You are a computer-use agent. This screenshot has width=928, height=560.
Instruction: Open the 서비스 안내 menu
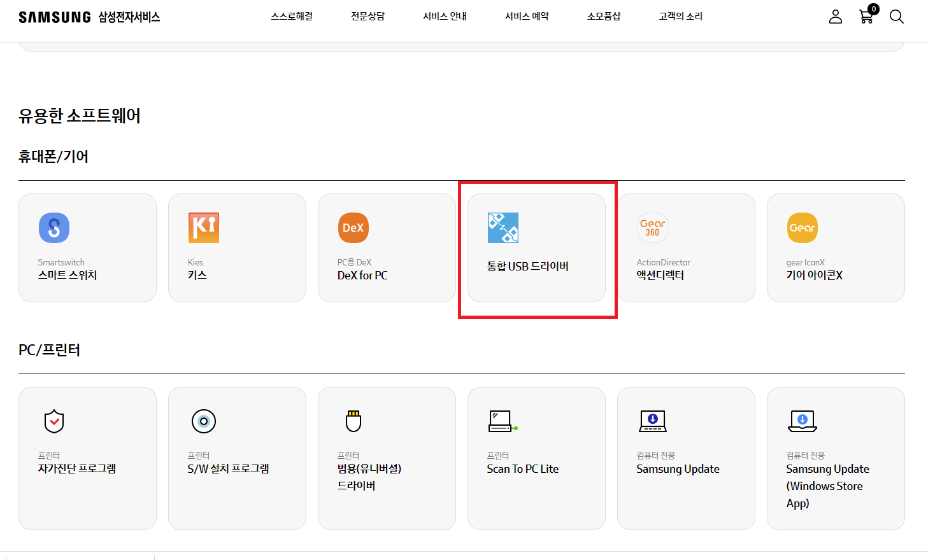445,17
